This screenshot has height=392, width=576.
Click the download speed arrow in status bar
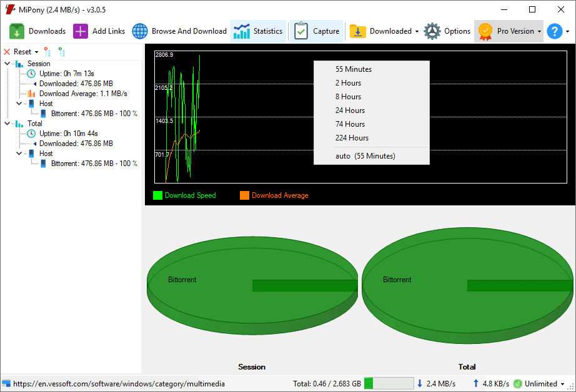tap(420, 383)
